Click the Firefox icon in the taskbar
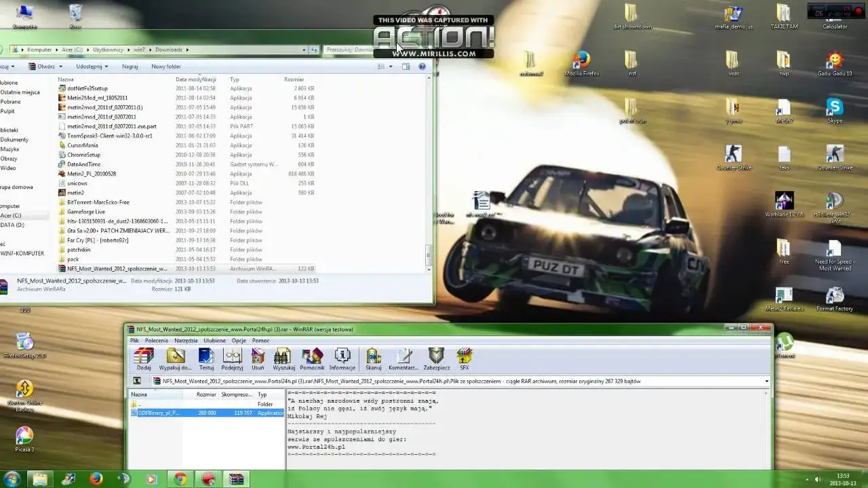This screenshot has height=488, width=868. tap(96, 479)
